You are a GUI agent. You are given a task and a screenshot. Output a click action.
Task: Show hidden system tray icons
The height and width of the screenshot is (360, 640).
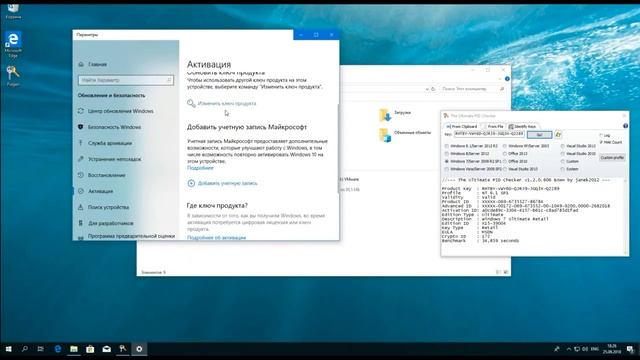(x=569, y=349)
